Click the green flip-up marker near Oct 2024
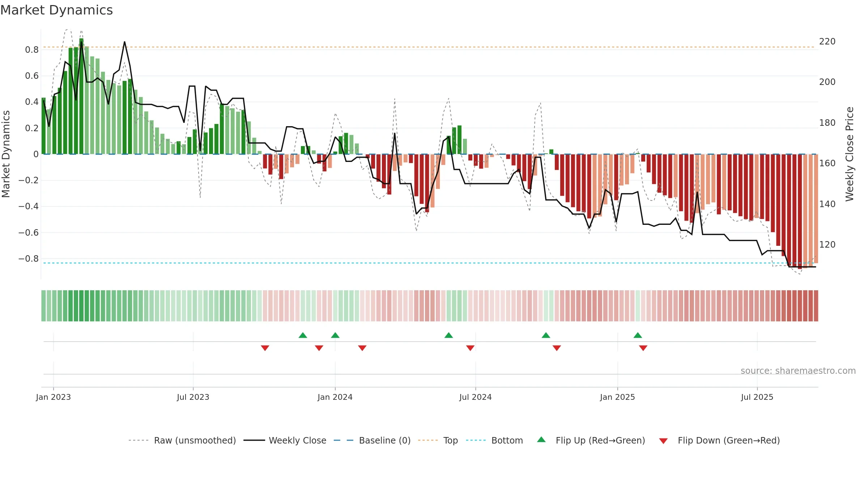This screenshot has width=868, height=488. tap(546, 335)
